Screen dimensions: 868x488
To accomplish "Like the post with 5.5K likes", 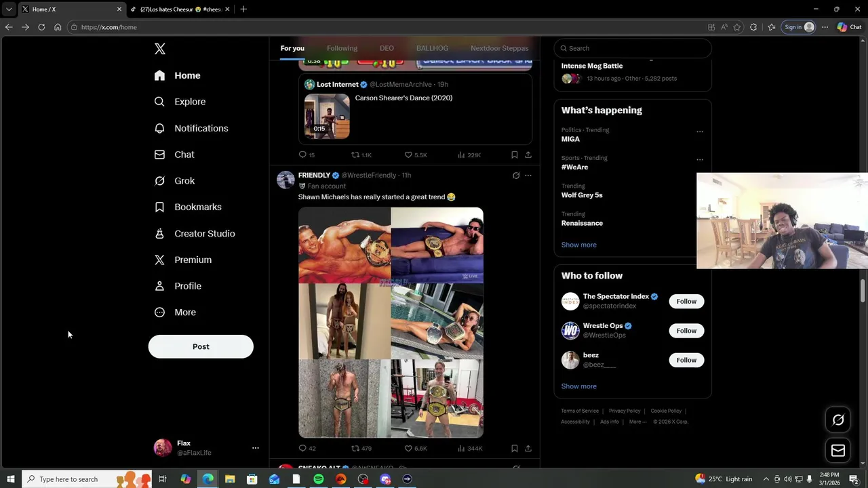I will point(416,155).
